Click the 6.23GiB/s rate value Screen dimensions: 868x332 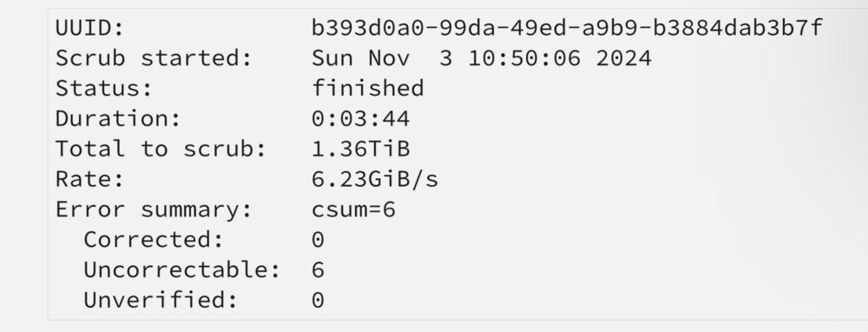(375, 179)
